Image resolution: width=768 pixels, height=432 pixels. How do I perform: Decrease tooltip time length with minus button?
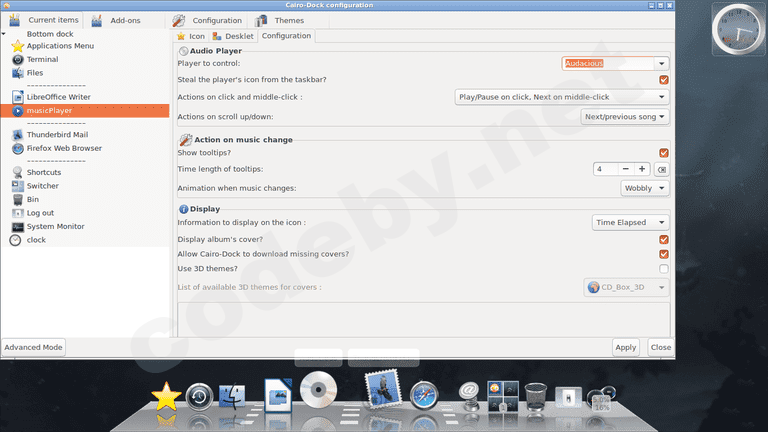coord(625,169)
